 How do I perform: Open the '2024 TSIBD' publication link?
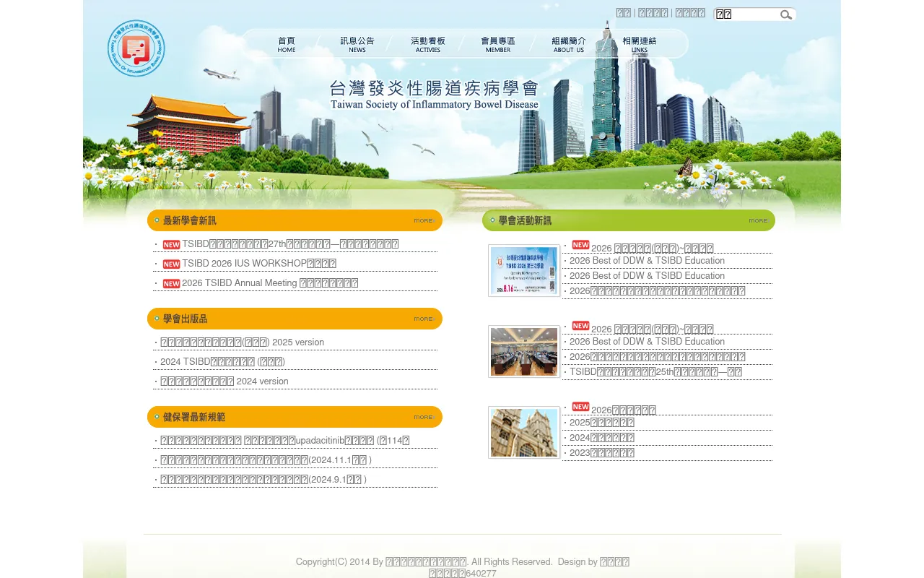[x=222, y=362]
